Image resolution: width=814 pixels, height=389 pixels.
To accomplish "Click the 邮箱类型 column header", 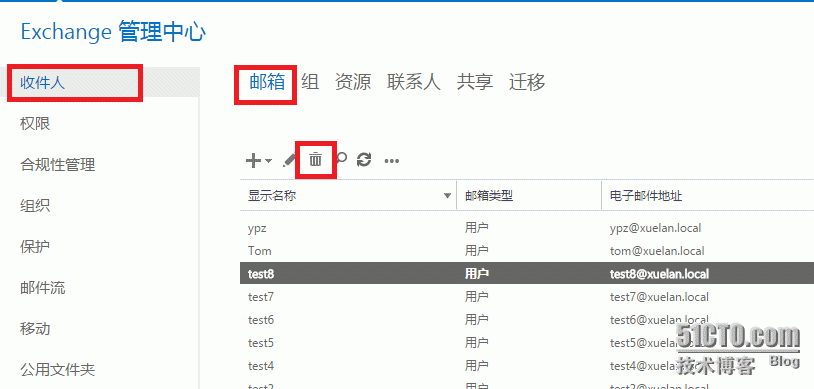I will pyautogui.click(x=529, y=196).
